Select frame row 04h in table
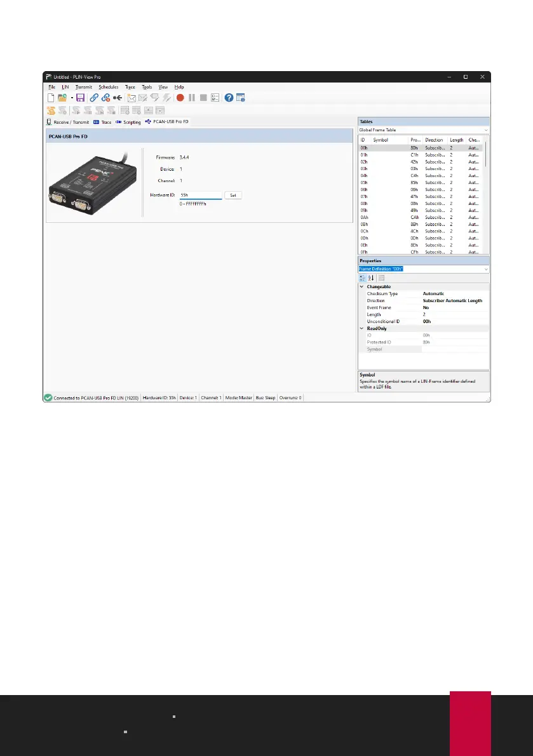 click(x=421, y=176)
